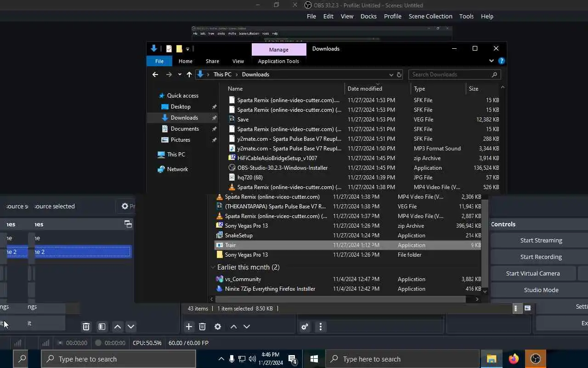The height and width of the screenshot is (368, 588).
Task: Unpin Pictures from Quick access pin icon
Action: [214, 140]
